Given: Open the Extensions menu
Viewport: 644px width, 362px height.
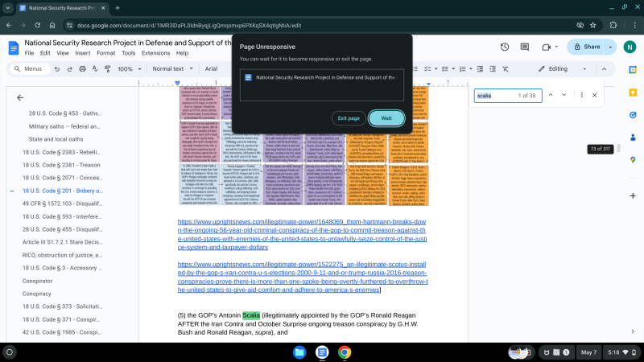Looking at the screenshot, I should tap(156, 53).
